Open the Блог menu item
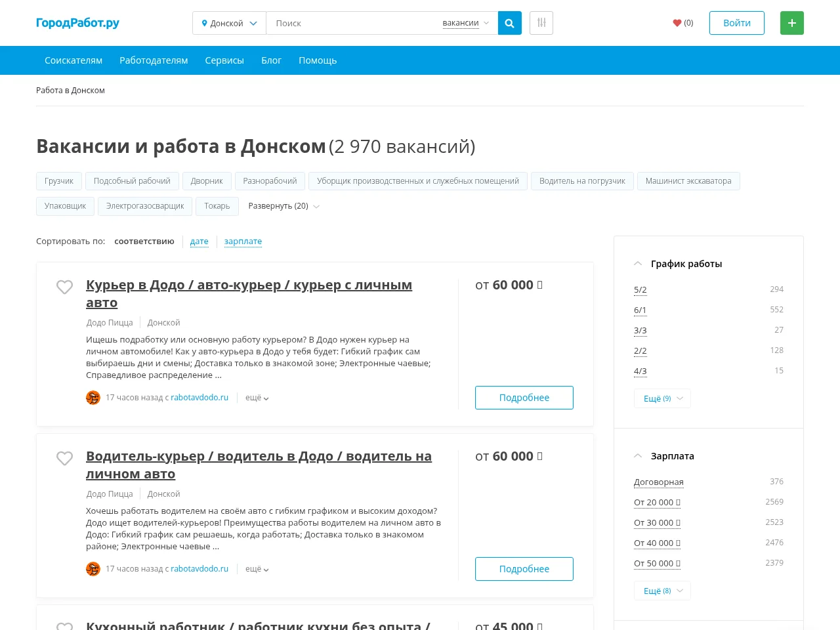The image size is (840, 630). 271,60
